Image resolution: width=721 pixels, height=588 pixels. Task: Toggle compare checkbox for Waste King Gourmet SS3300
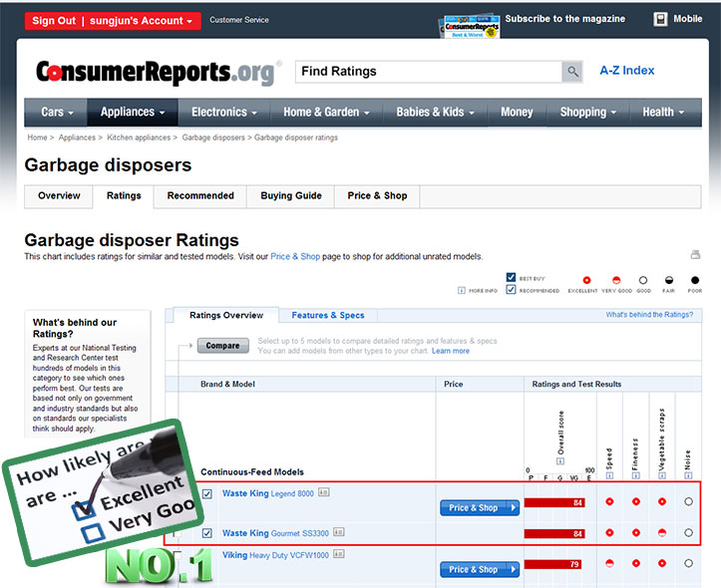pyautogui.click(x=207, y=533)
